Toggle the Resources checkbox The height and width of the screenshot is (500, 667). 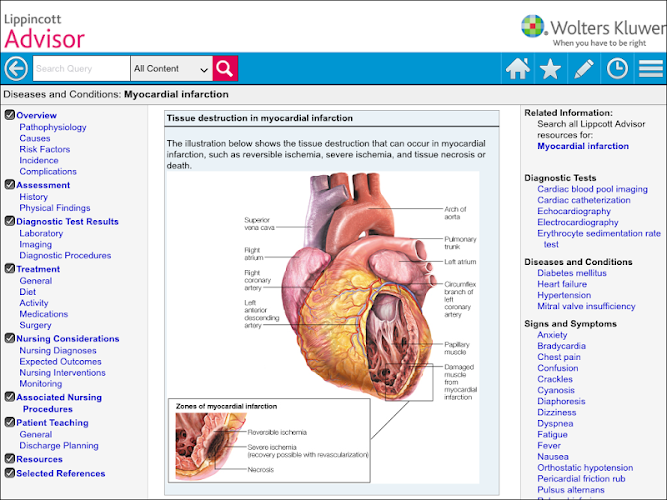pos(10,459)
